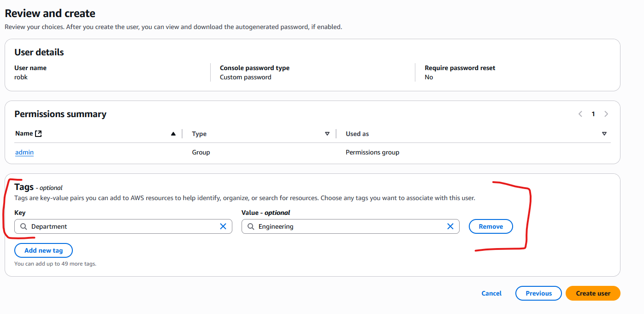Click the search icon in Value field
This screenshot has height=314, width=644.
(251, 226)
